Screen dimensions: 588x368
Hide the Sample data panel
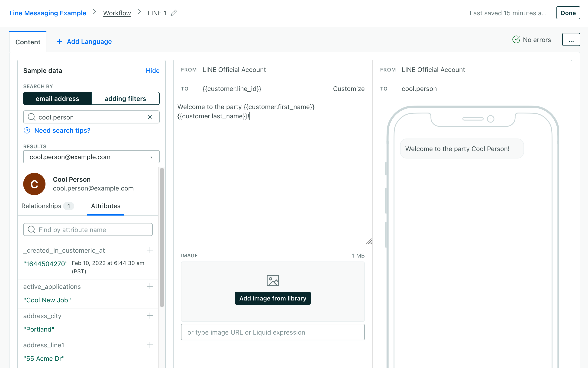[152, 71]
